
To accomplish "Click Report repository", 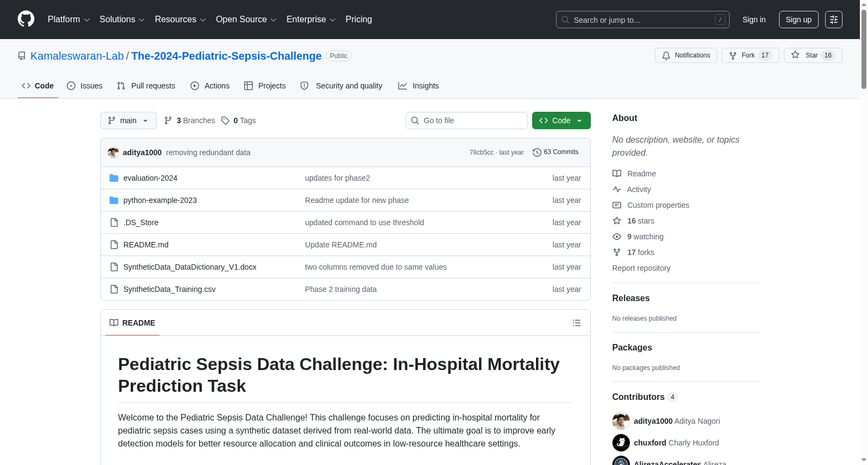I will pos(641,268).
